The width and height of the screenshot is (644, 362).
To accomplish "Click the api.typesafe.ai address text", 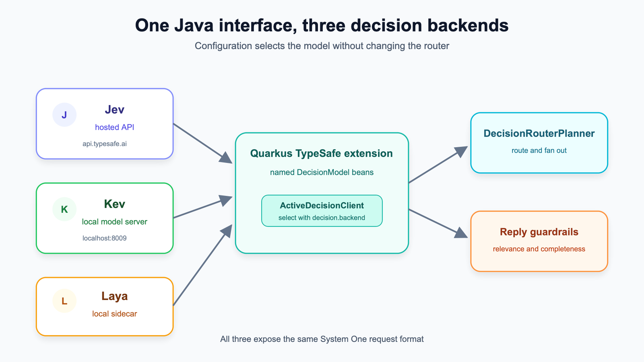I will 105,144.
